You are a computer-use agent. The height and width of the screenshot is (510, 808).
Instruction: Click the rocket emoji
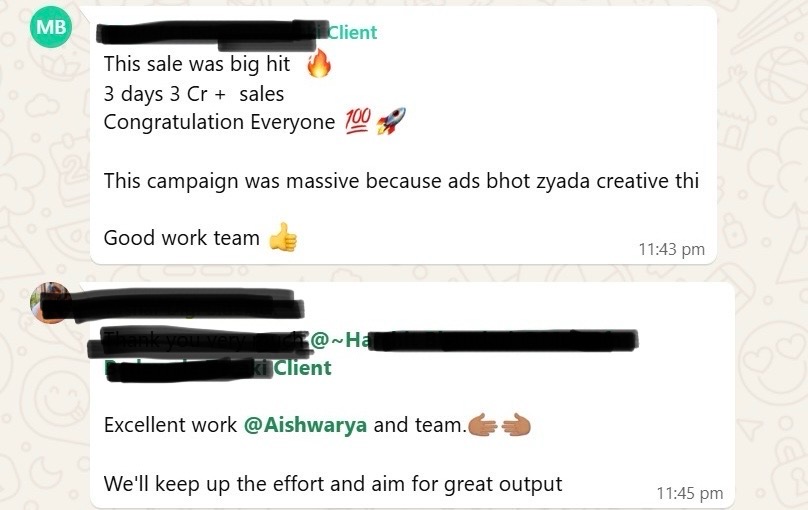pyautogui.click(x=391, y=121)
